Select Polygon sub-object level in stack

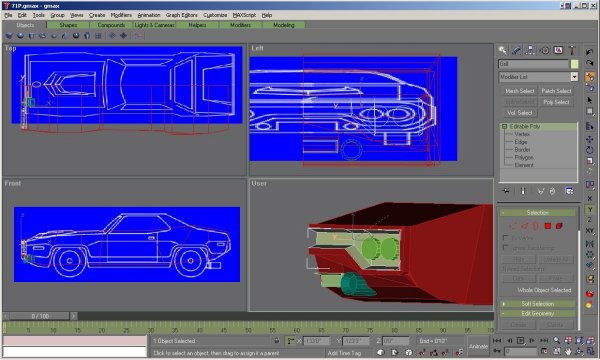click(x=523, y=157)
